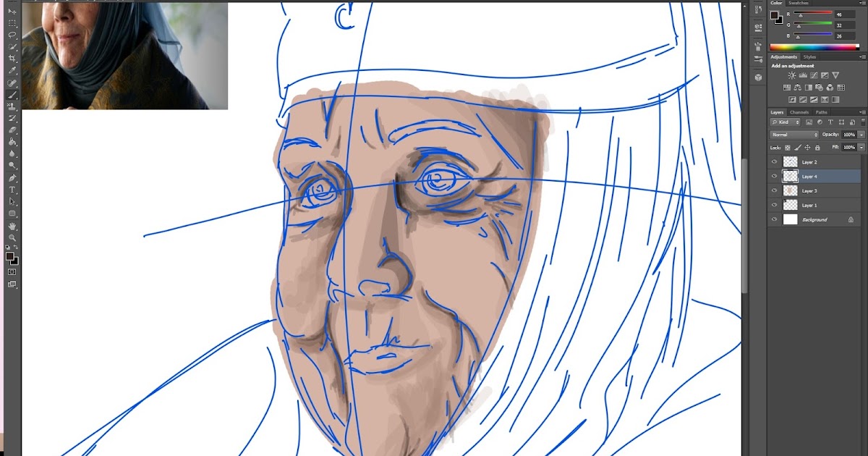Viewport: 868px width, 456px height.
Task: Open the Adjustments panel menu
Action: [x=862, y=56]
